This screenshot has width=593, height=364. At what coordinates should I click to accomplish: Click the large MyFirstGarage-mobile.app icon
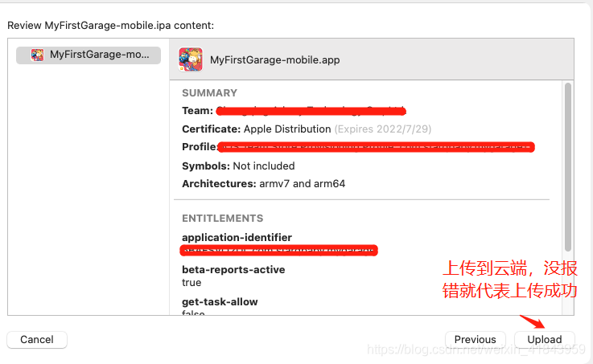(191, 59)
